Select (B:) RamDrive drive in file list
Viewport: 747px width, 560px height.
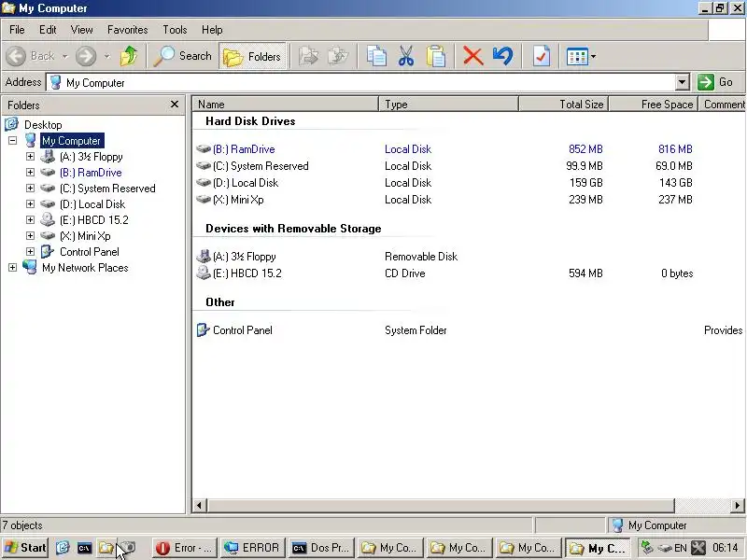[x=244, y=149]
